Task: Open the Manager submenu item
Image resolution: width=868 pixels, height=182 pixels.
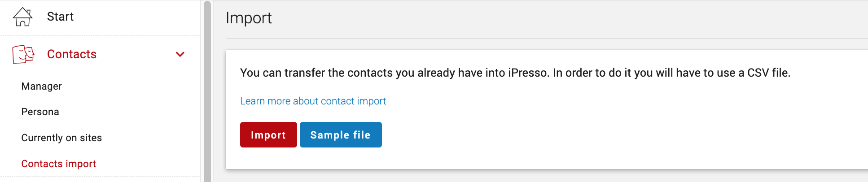Action: coord(42,86)
